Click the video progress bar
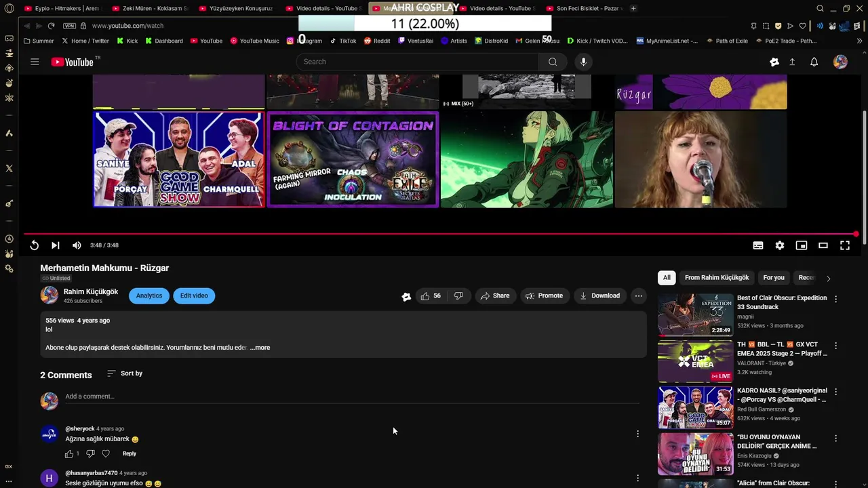Viewport: 868px width, 488px height. click(439, 234)
